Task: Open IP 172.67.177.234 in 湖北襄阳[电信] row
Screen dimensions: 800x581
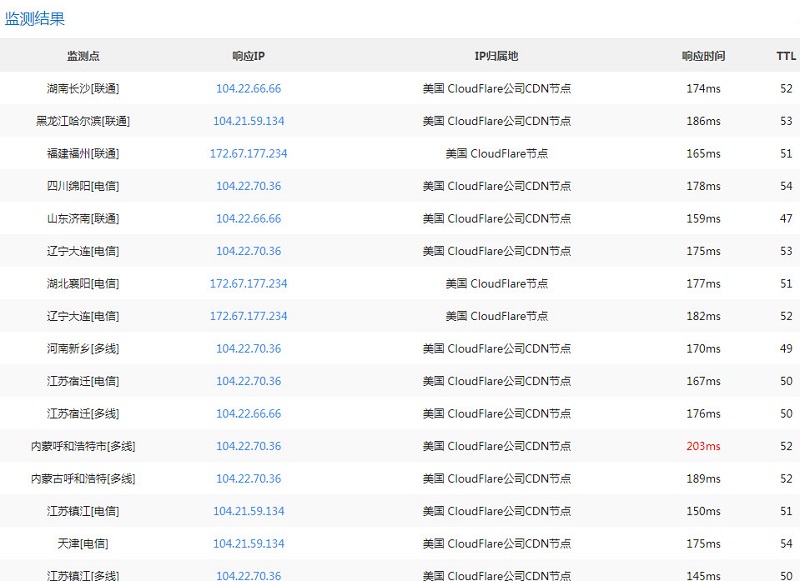Action: click(248, 284)
